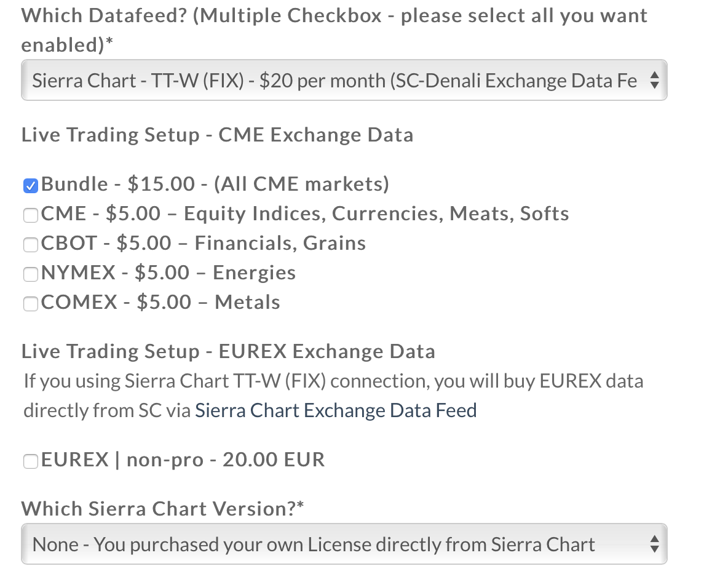Click the "Live Trading Setup - CME Exchange Data" heading
Screen dimensions: 728x582
pyautogui.click(x=217, y=135)
